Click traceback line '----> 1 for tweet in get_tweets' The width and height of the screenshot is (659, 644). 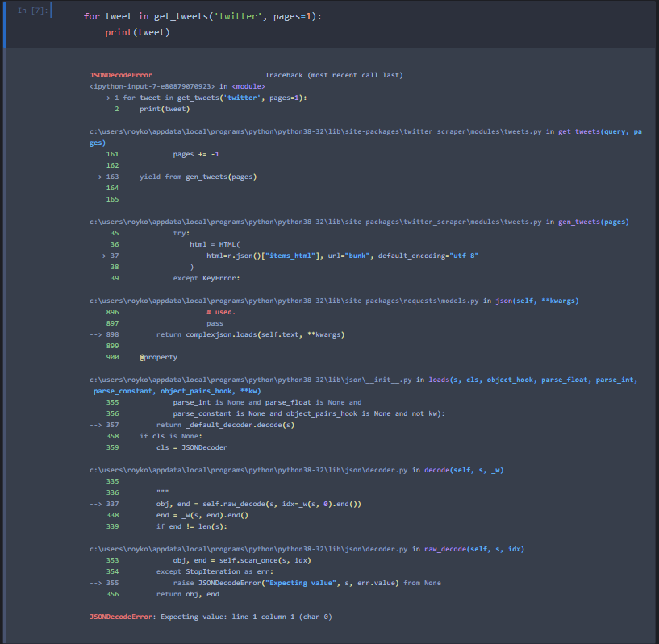point(198,98)
